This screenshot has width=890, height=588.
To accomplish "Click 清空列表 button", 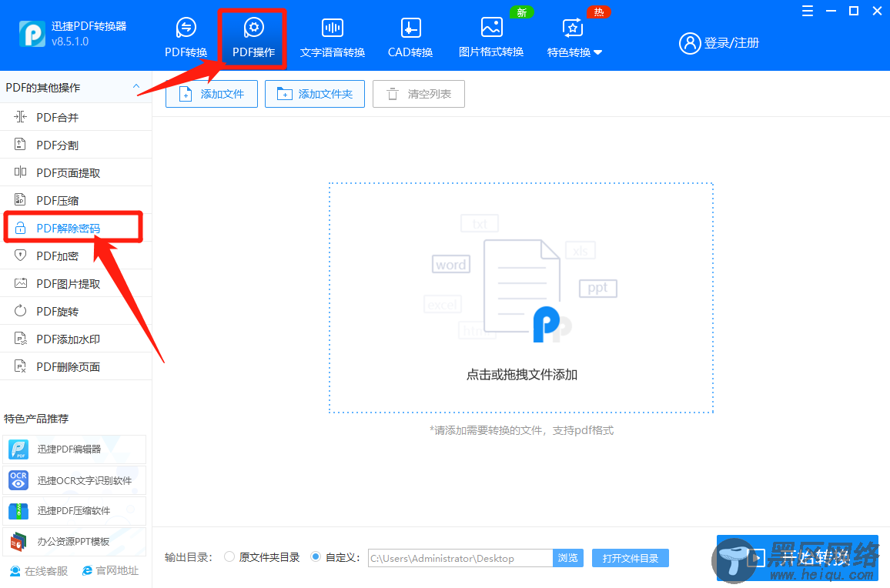I will coord(419,94).
